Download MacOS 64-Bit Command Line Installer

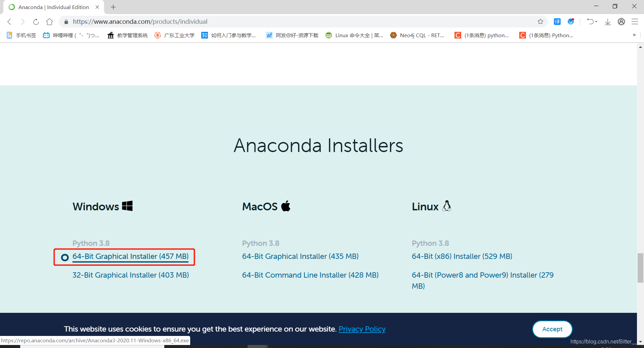310,275
